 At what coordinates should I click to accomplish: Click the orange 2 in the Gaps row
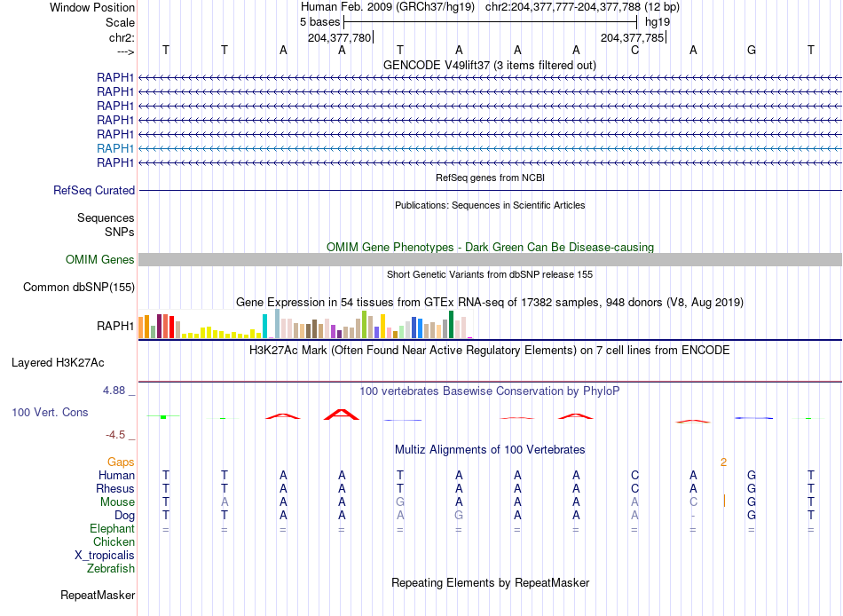click(x=723, y=462)
